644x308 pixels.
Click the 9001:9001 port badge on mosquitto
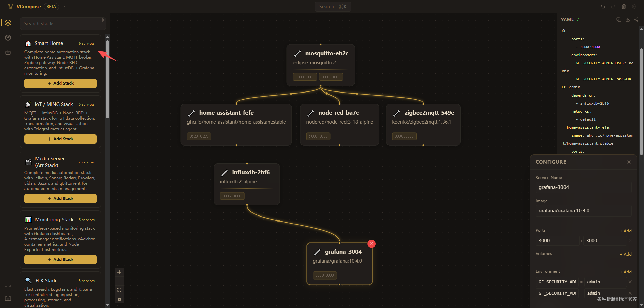pos(331,77)
